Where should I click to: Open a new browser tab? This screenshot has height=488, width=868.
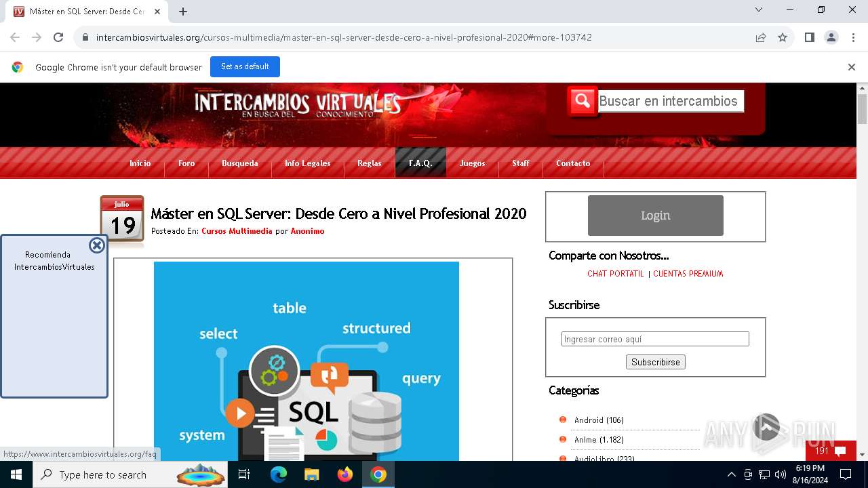pos(183,12)
